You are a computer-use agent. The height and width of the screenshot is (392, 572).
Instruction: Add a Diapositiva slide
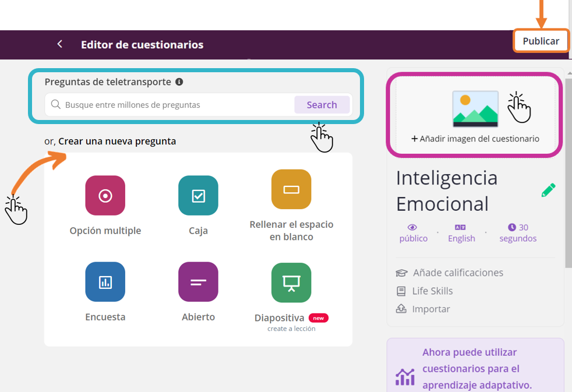pyautogui.click(x=291, y=282)
